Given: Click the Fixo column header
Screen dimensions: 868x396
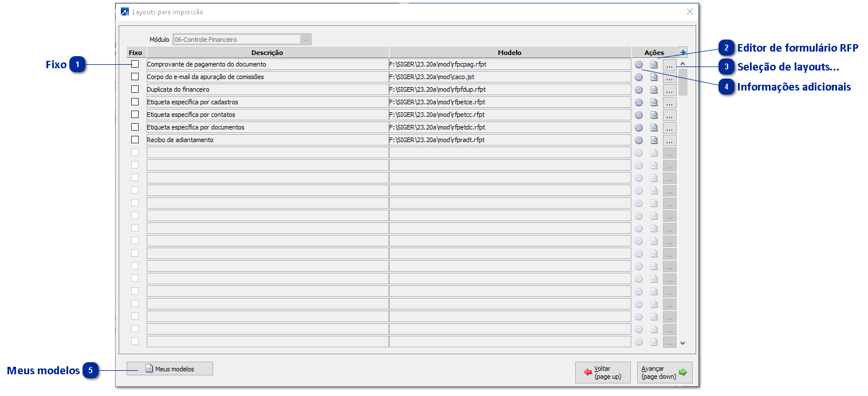Looking at the screenshot, I should coord(136,52).
